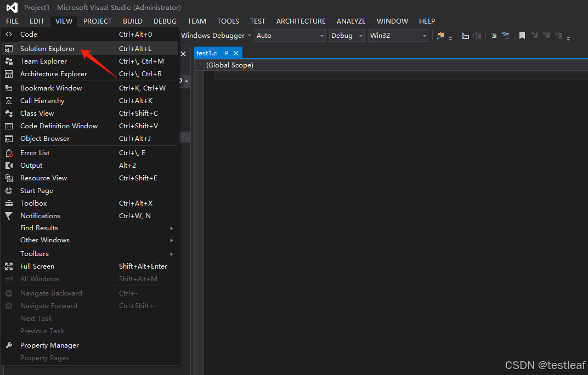
Task: Choose Team Explorer menu entry
Action: coord(89,61)
